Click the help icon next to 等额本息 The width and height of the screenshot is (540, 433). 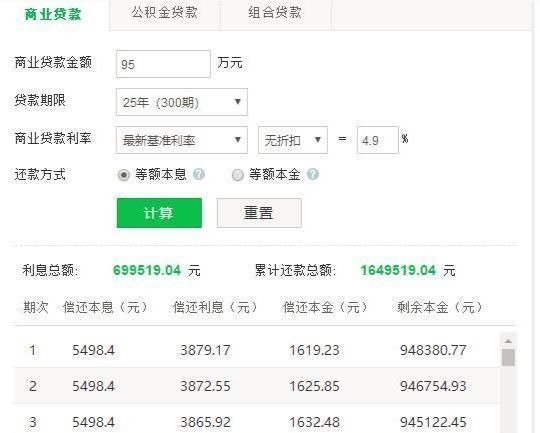coord(199,174)
